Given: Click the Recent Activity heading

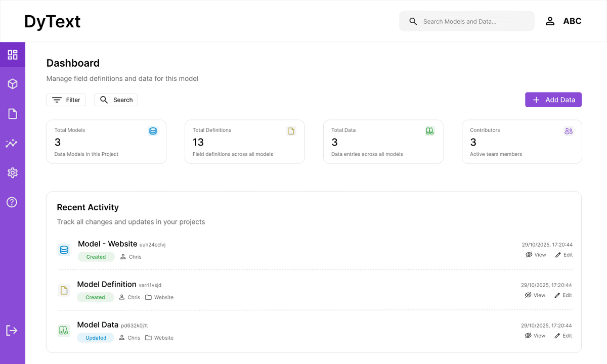Looking at the screenshot, I should [88, 207].
